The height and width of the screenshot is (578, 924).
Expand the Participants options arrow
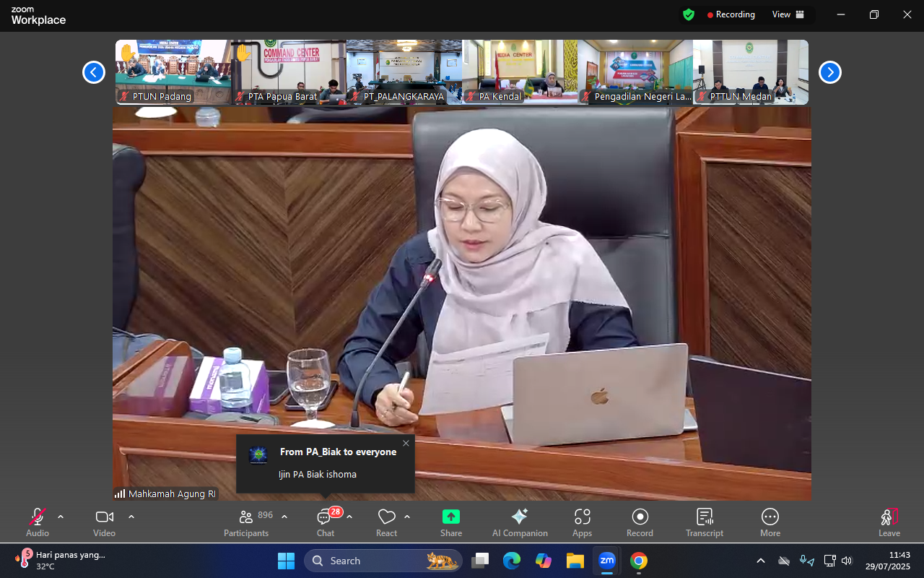point(284,517)
